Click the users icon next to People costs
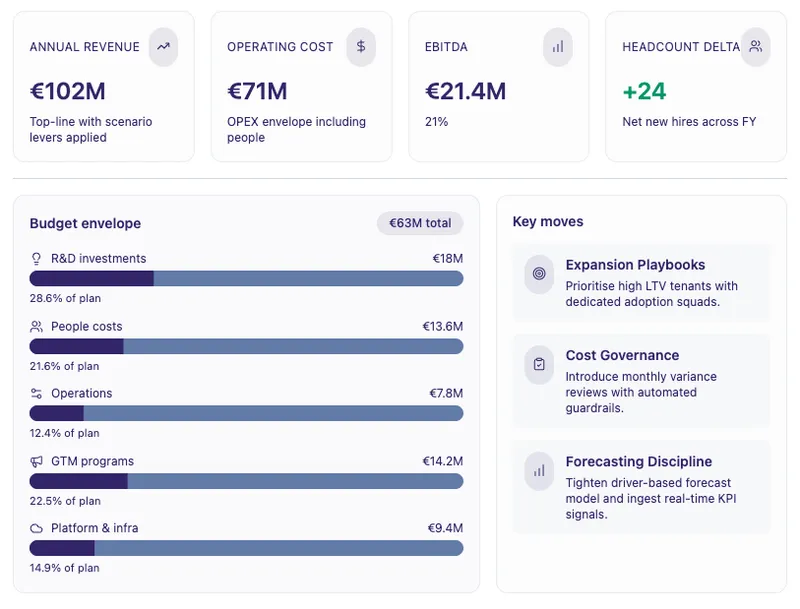 point(37,326)
